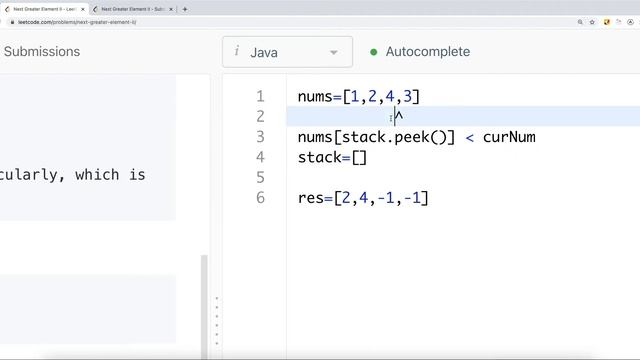Click the site lock icon
Image resolution: width=640 pixels, height=360 pixels.
click(x=12, y=22)
